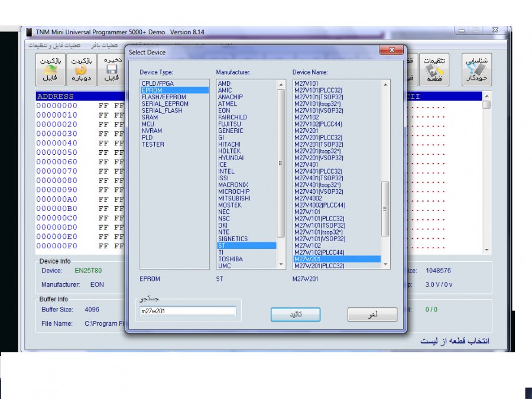Click the manufacturer list scroll-down arrow

[x=281, y=264]
